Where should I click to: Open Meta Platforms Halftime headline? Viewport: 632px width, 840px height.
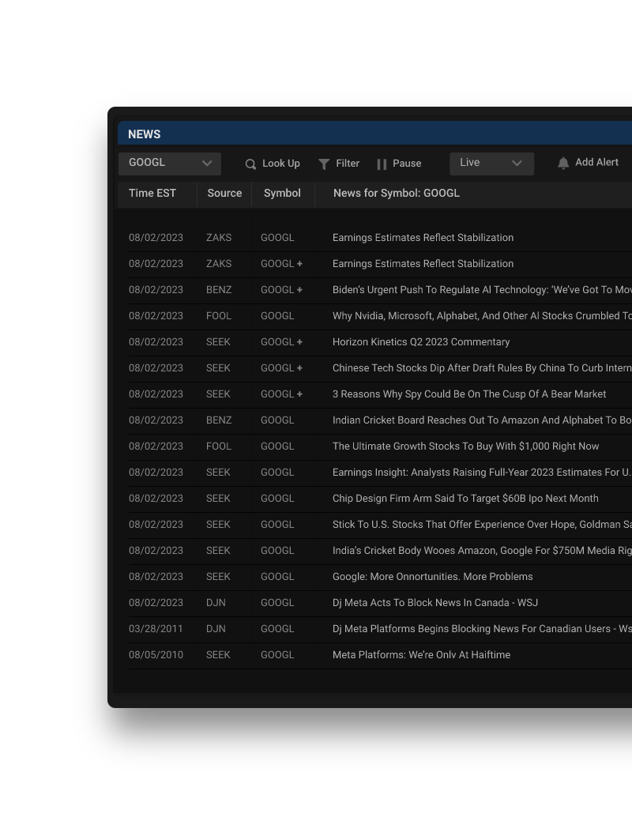point(421,655)
